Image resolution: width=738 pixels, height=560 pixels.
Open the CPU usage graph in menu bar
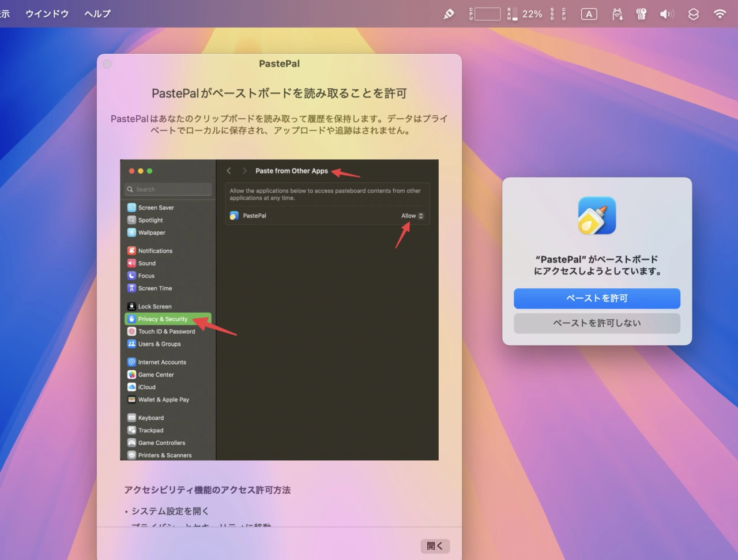[x=484, y=14]
